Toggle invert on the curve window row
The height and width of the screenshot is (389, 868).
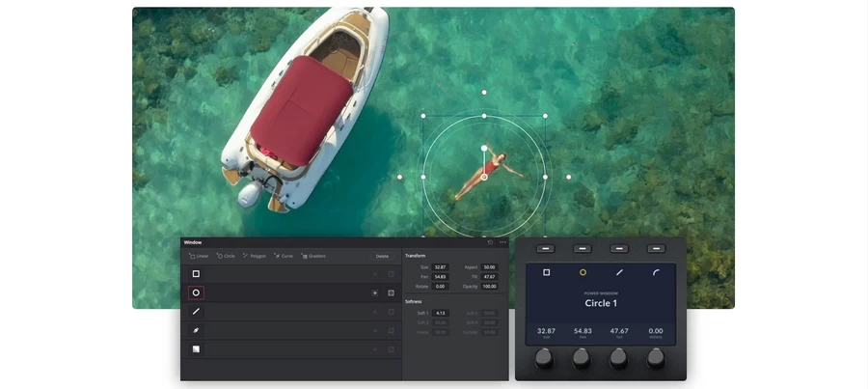click(375, 330)
